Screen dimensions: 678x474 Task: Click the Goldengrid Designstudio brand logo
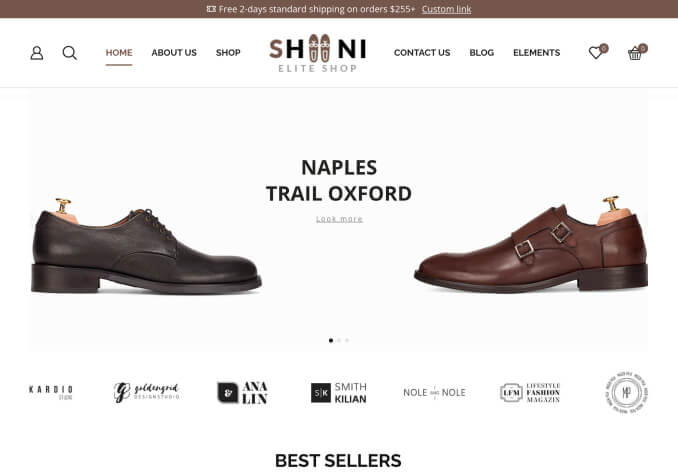[x=146, y=392]
